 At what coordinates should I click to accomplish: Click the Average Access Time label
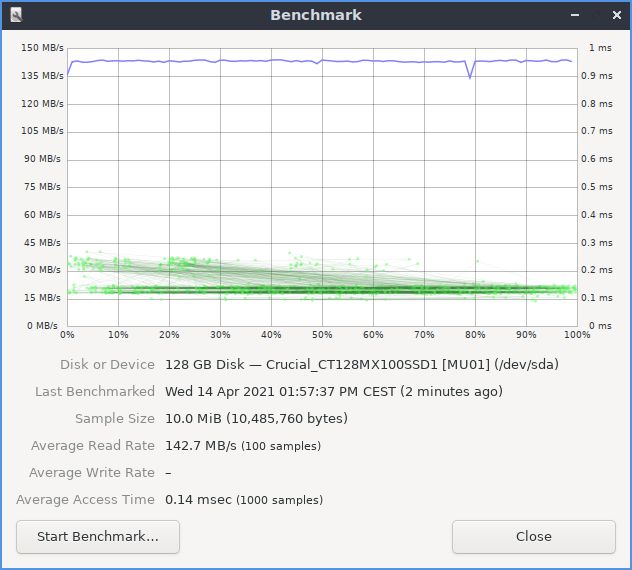[x=85, y=499]
